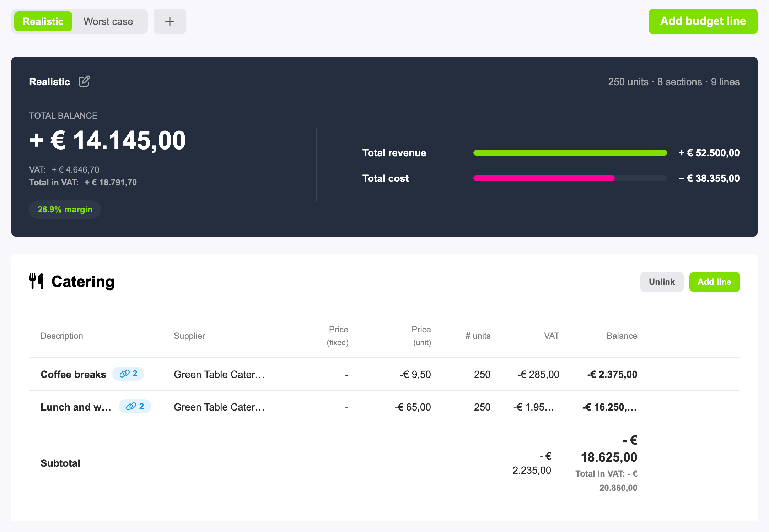Unlink the Catering section
769x532 pixels.
pyautogui.click(x=662, y=282)
